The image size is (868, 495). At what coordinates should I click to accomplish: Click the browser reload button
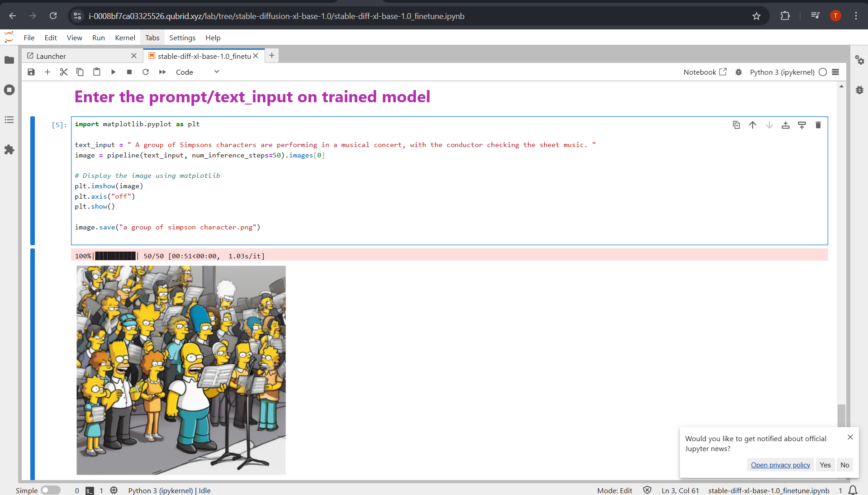(x=53, y=16)
